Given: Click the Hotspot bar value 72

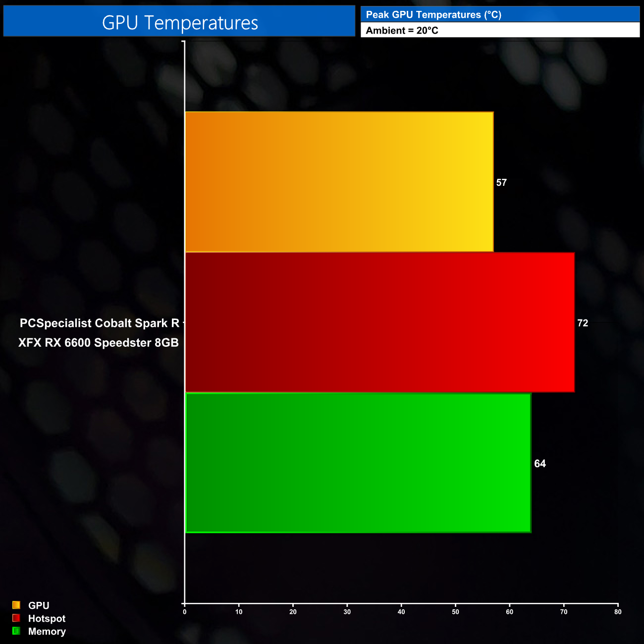Looking at the screenshot, I should tap(583, 323).
